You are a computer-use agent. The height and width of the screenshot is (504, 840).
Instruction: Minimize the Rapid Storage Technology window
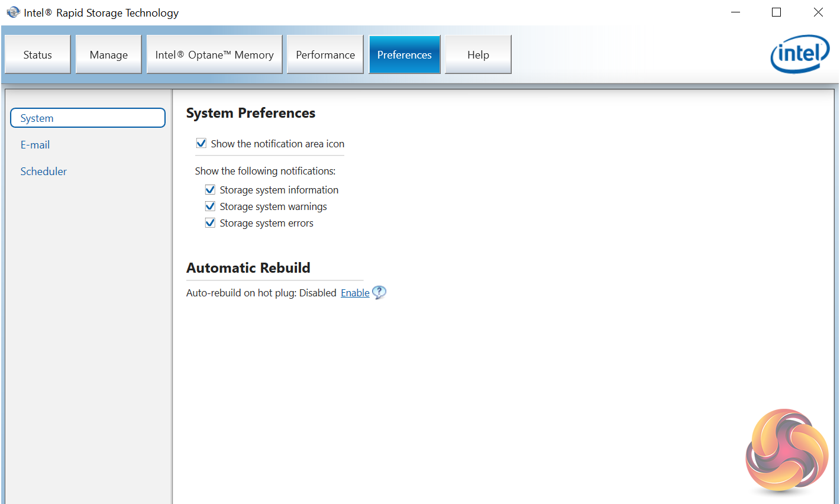pos(736,12)
